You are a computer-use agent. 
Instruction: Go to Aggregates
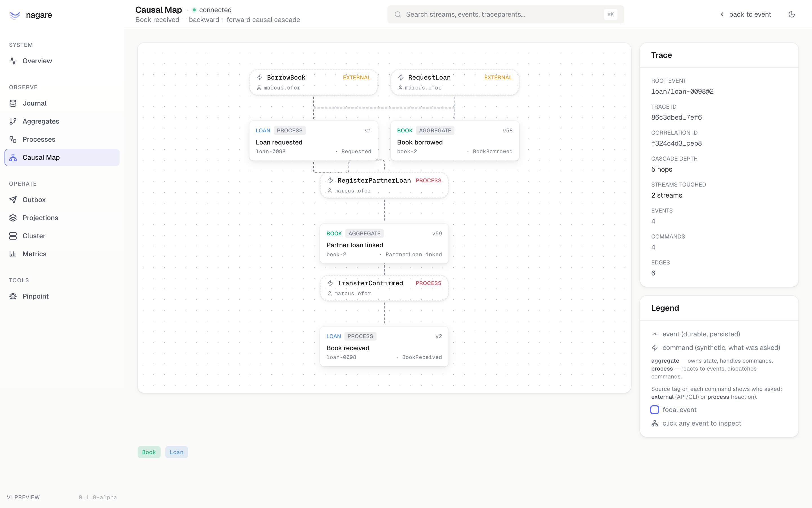(x=62, y=121)
